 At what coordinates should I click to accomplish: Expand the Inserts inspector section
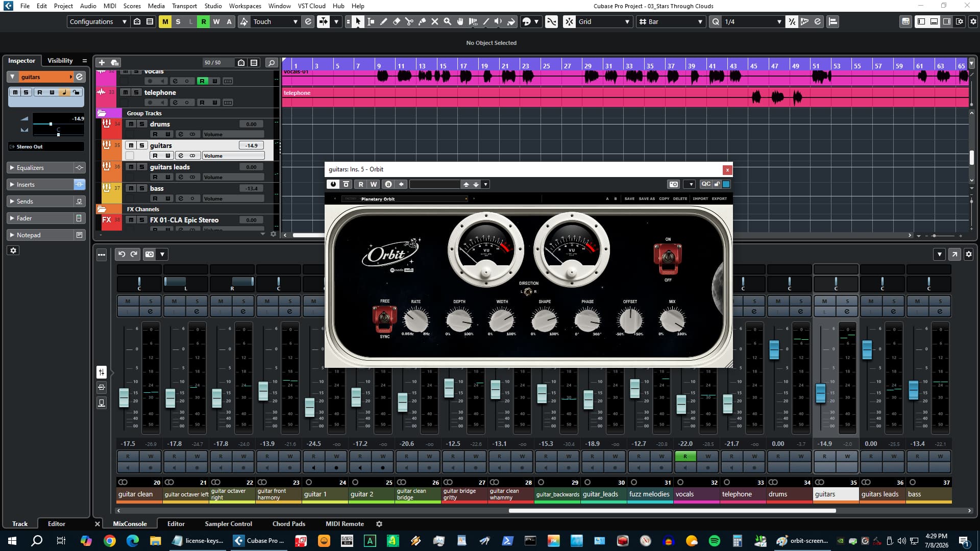(41, 184)
